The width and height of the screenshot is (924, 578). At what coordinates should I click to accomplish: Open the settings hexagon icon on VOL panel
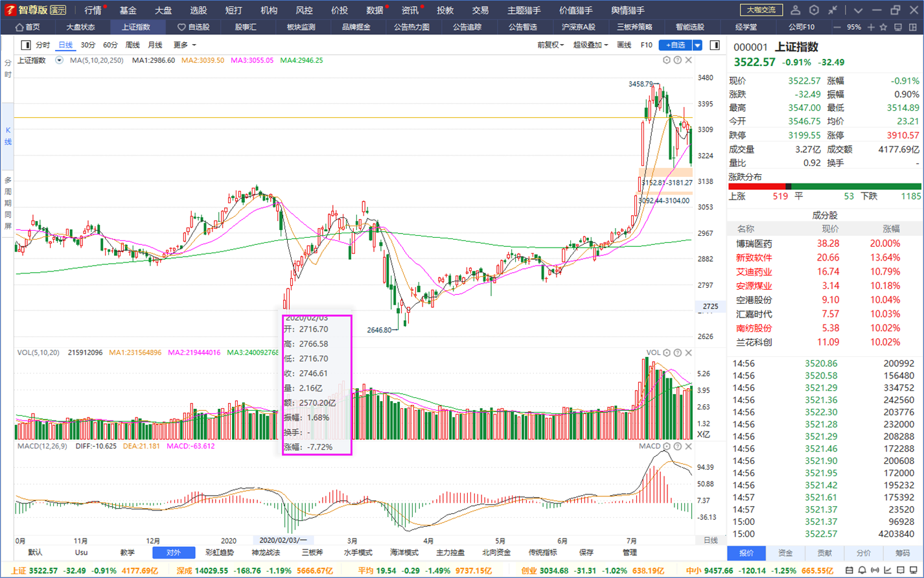666,353
